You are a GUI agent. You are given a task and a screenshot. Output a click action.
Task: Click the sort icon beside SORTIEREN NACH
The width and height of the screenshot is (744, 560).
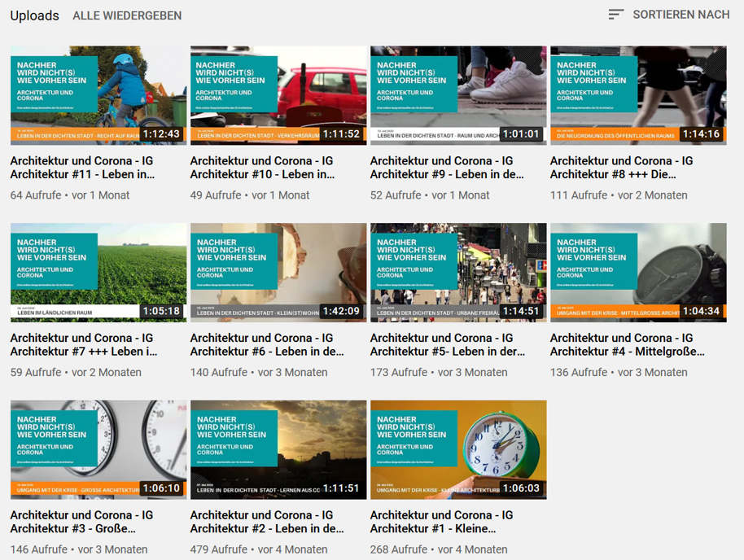click(615, 15)
